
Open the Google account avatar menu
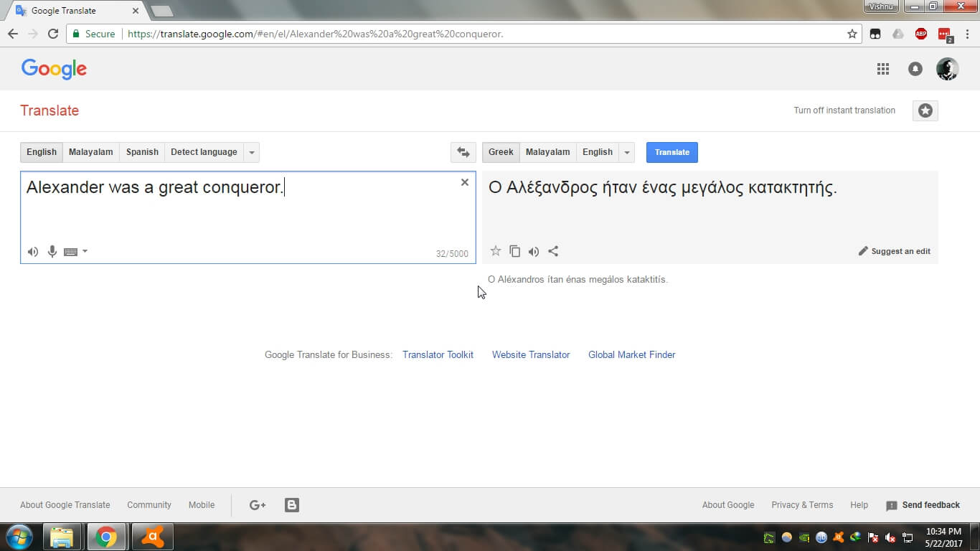coord(948,69)
